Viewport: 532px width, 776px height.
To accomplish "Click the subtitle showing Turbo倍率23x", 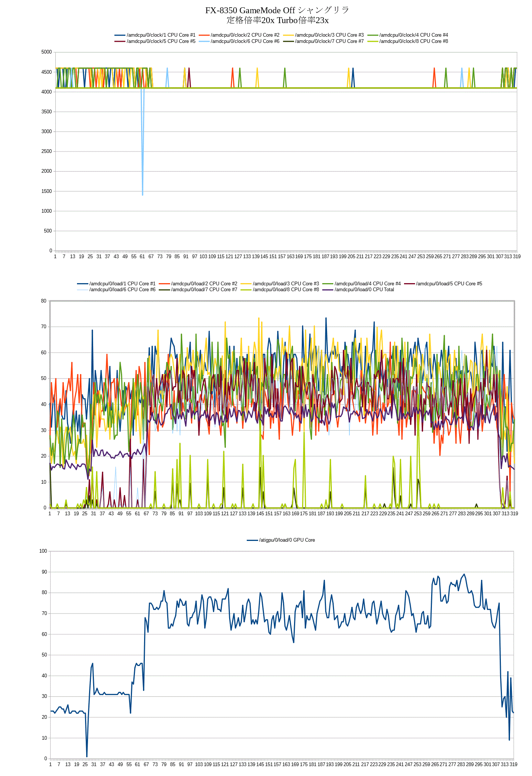I will (277, 20).
